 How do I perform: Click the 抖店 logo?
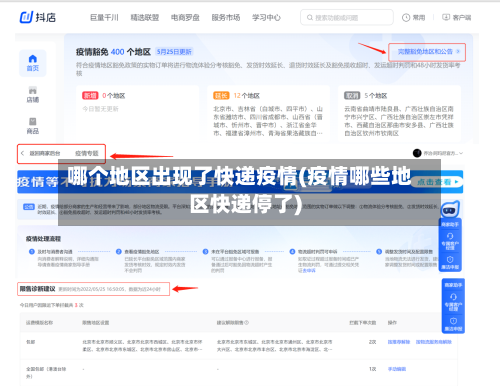pyautogui.click(x=38, y=17)
